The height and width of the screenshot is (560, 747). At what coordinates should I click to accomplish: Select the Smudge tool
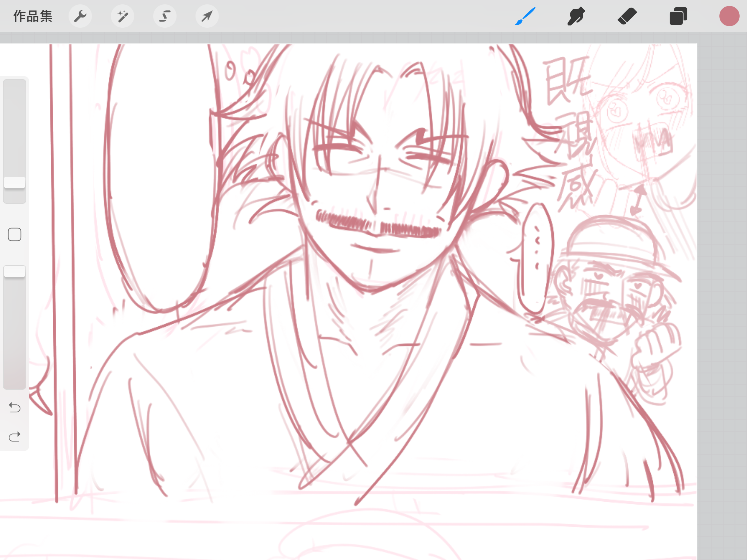click(x=576, y=16)
